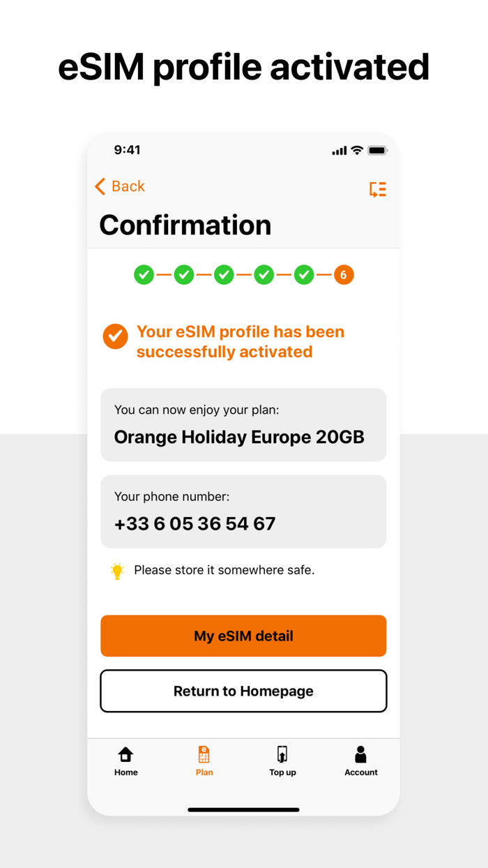Viewport: 488px width, 868px height.
Task: Tap the Home icon in bottom navigation
Action: click(x=125, y=754)
